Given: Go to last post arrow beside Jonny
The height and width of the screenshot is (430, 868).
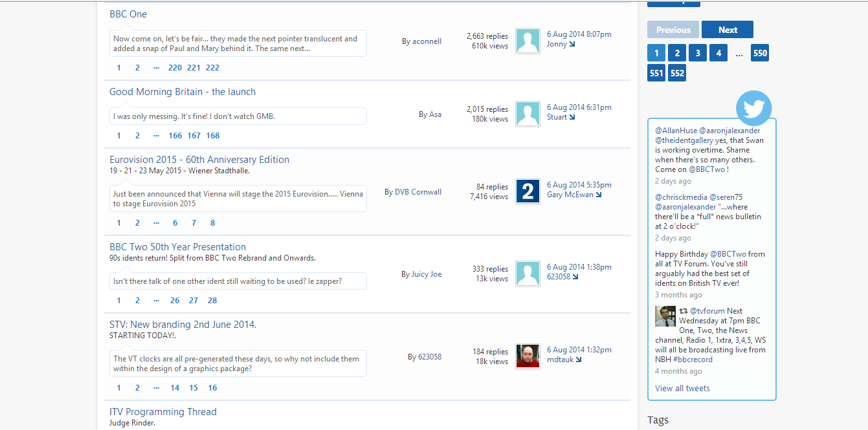Looking at the screenshot, I should pyautogui.click(x=572, y=45).
